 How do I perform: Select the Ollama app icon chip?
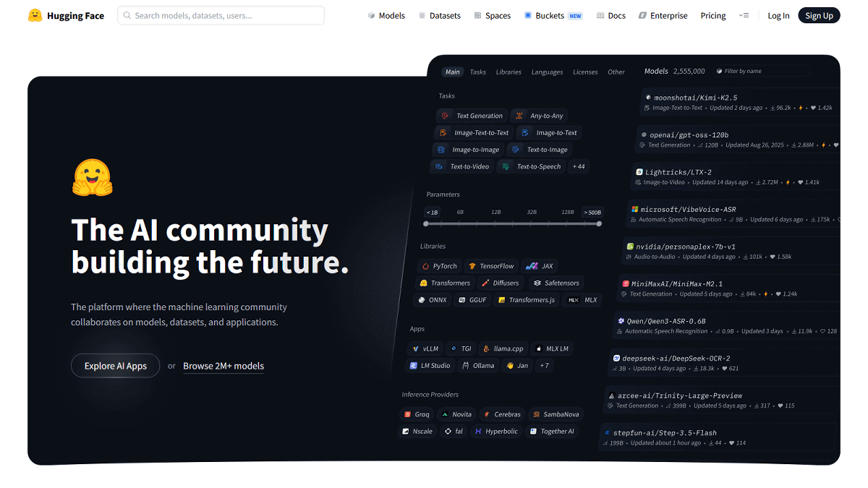[479, 365]
